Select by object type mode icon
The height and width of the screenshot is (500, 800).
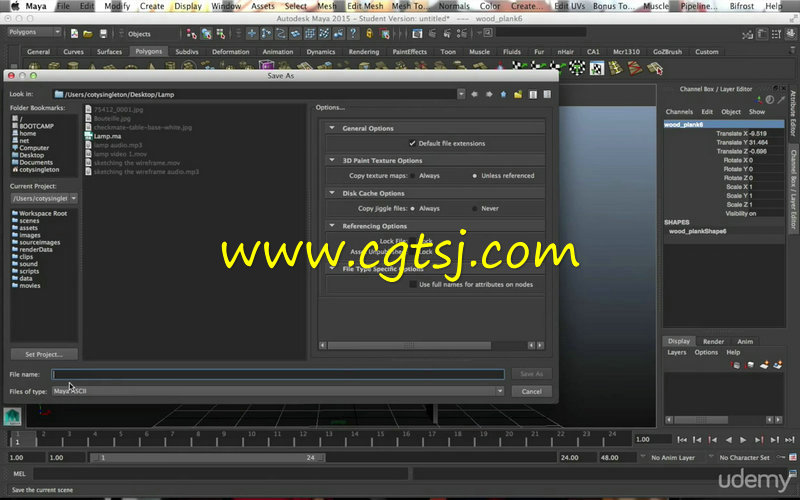207,34
